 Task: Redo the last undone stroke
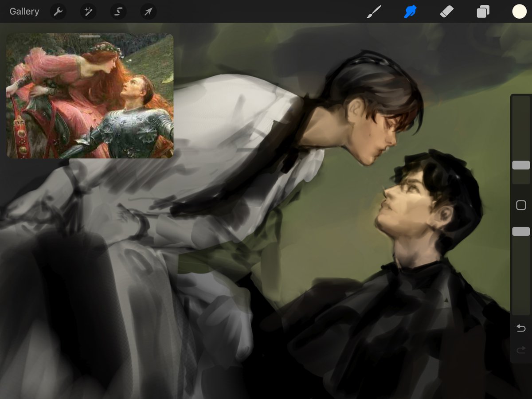(521, 350)
